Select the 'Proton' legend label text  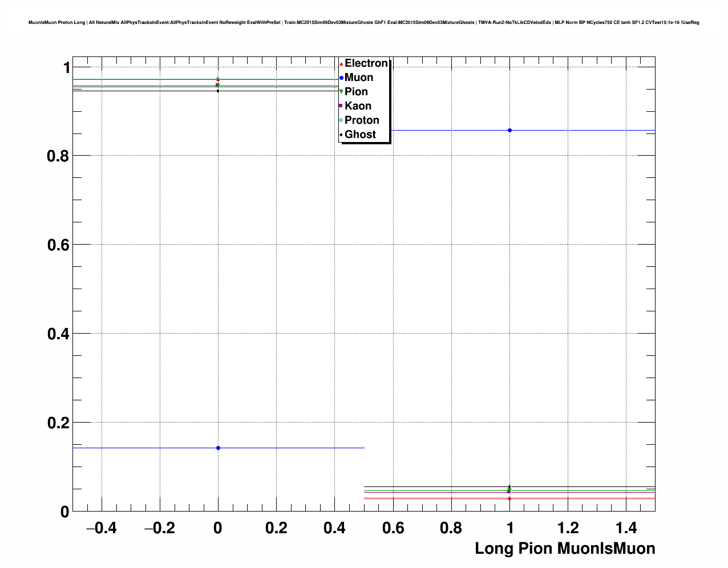(x=362, y=120)
